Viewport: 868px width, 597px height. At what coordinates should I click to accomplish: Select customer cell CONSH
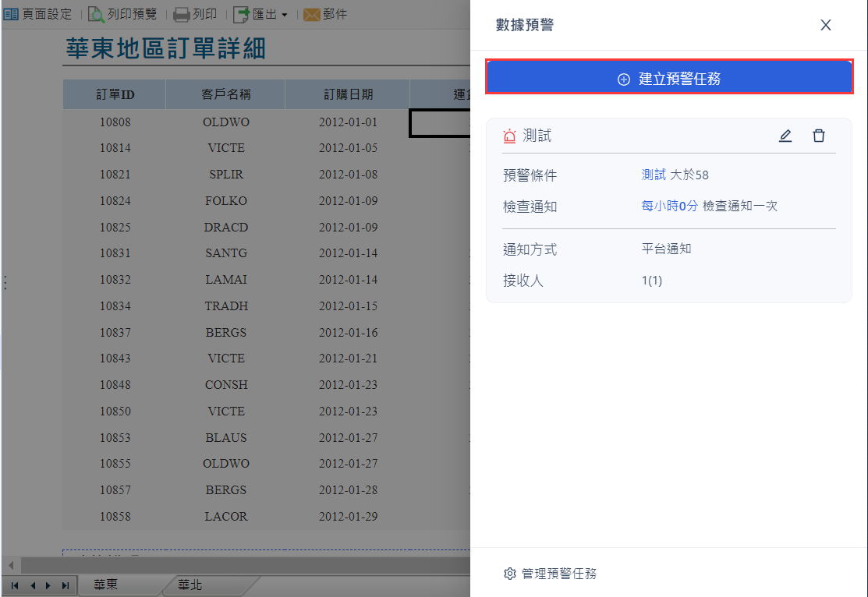click(226, 384)
